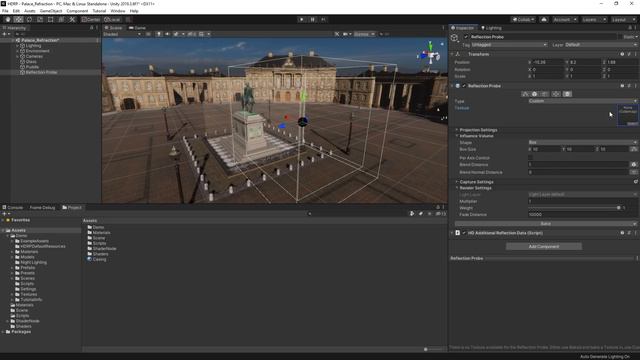Open the Layer dropdown in Inspector
640x360 pixels.
pyautogui.click(x=601, y=44)
